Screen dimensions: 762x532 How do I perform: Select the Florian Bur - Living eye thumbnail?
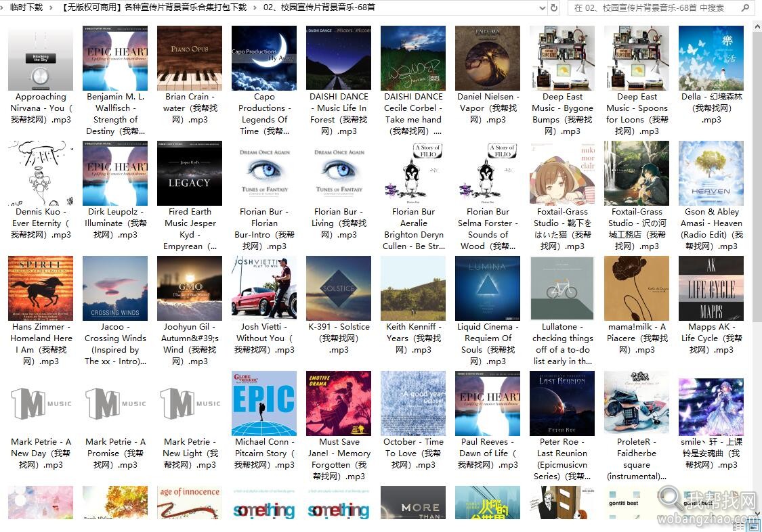coord(339,173)
